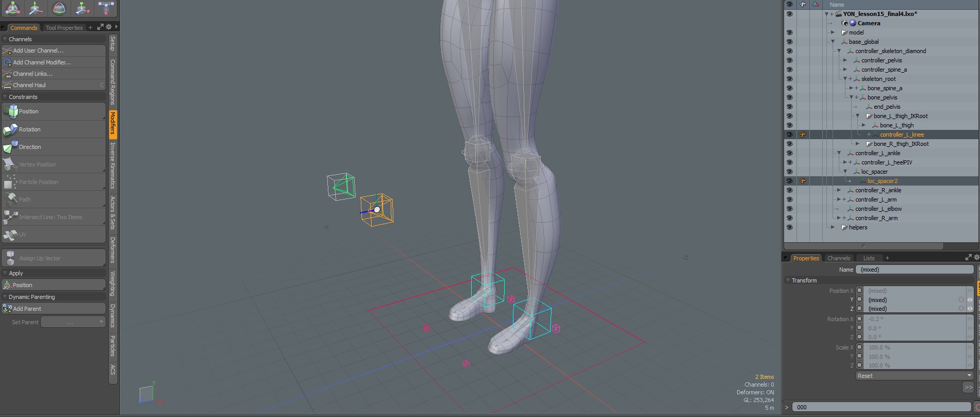The image size is (980, 417).
Task: Open the Deformers vertical tab
Action: tap(113, 250)
